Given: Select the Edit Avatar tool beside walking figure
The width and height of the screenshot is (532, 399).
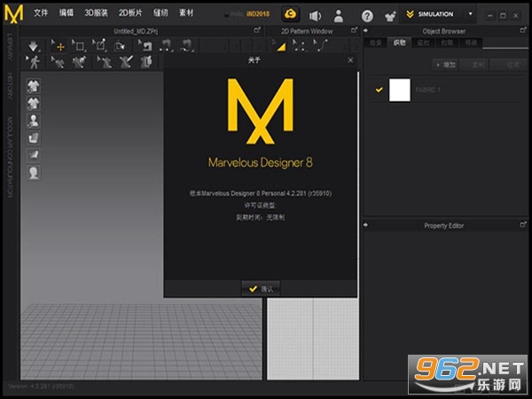Looking at the screenshot, I should click(58, 62).
